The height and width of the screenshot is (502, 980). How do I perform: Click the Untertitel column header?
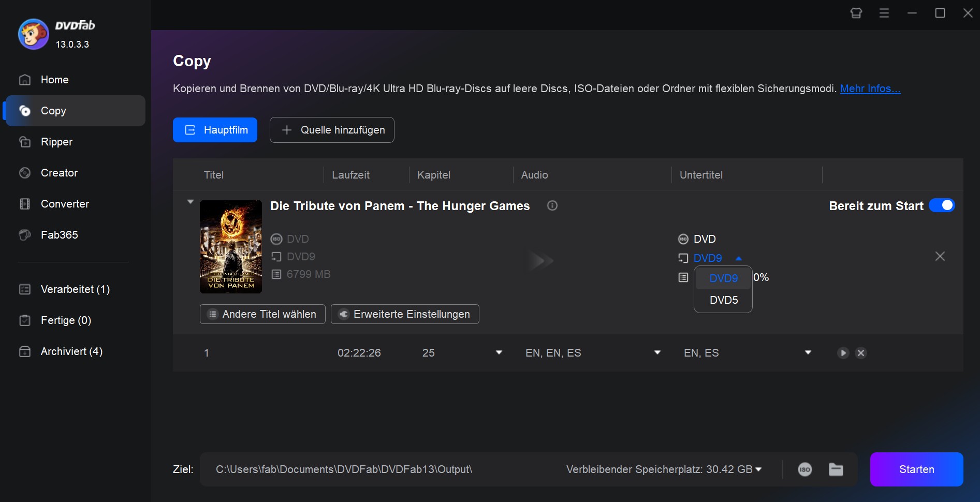pyautogui.click(x=701, y=175)
